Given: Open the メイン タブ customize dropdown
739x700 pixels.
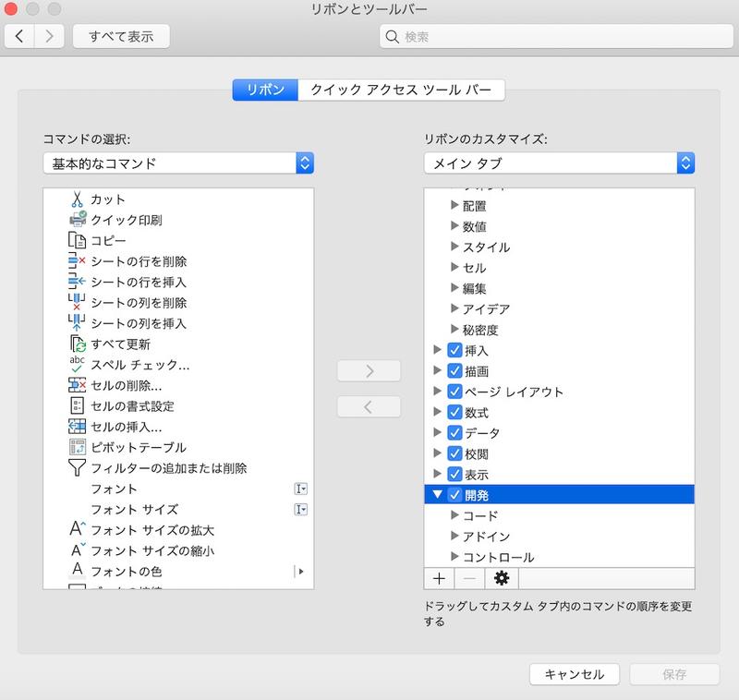Looking at the screenshot, I should click(x=559, y=163).
